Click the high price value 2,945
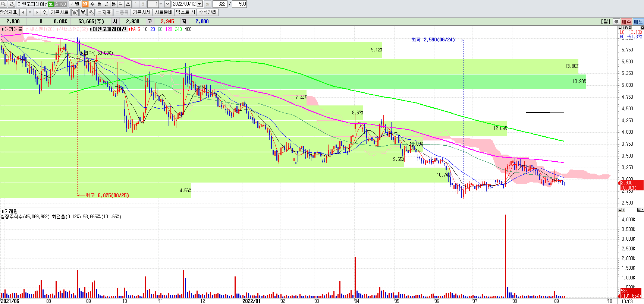 tap(167, 21)
